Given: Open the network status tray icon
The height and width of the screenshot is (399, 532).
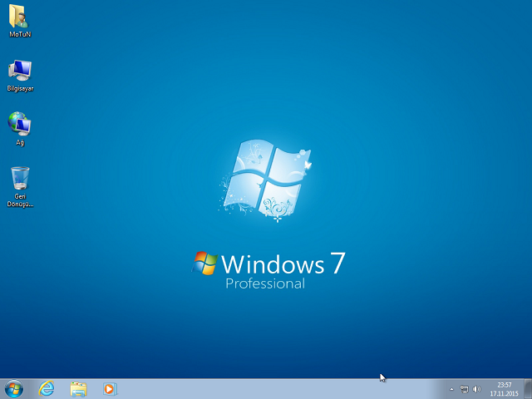Looking at the screenshot, I should (464, 389).
